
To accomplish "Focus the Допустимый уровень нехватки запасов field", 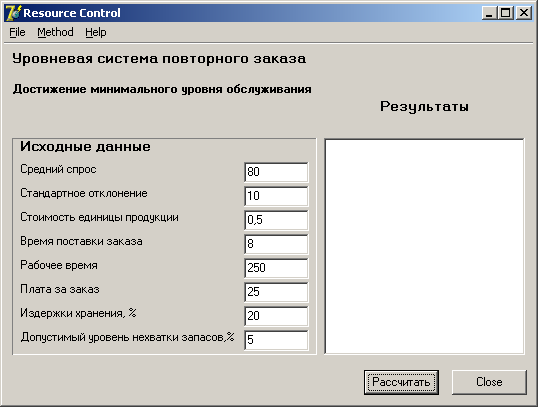I will click(x=276, y=340).
